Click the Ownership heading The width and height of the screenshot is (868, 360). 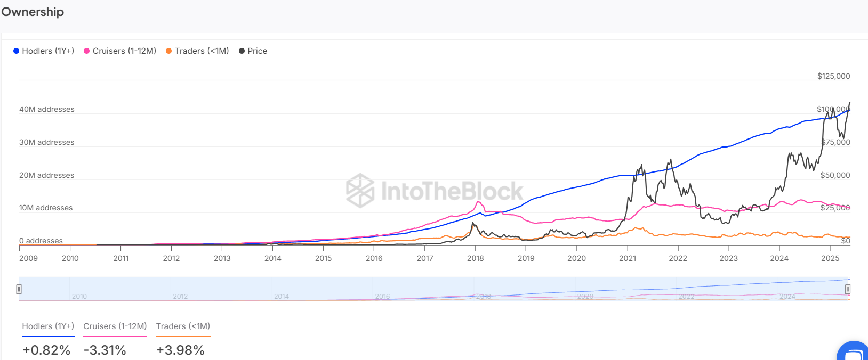pos(33,12)
